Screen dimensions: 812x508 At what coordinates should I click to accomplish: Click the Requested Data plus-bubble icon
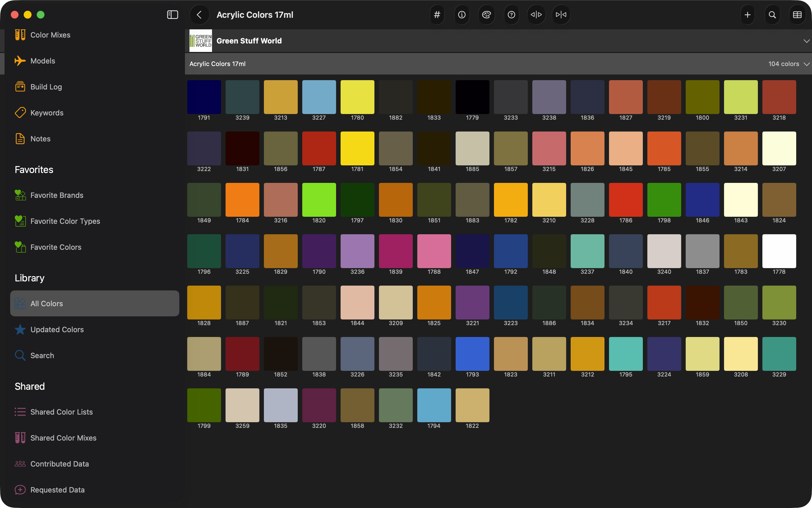20,490
